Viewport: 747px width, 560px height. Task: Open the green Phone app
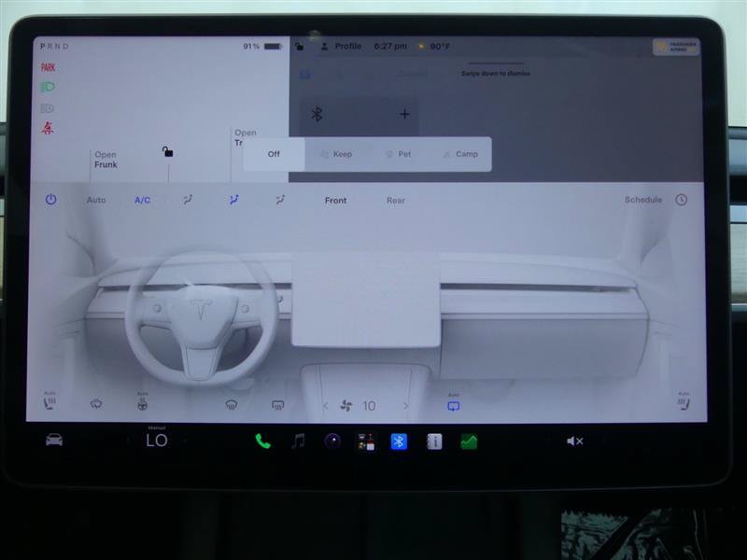262,441
